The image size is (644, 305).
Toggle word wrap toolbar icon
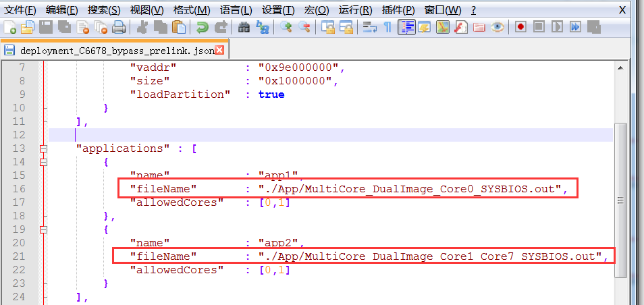[370, 28]
